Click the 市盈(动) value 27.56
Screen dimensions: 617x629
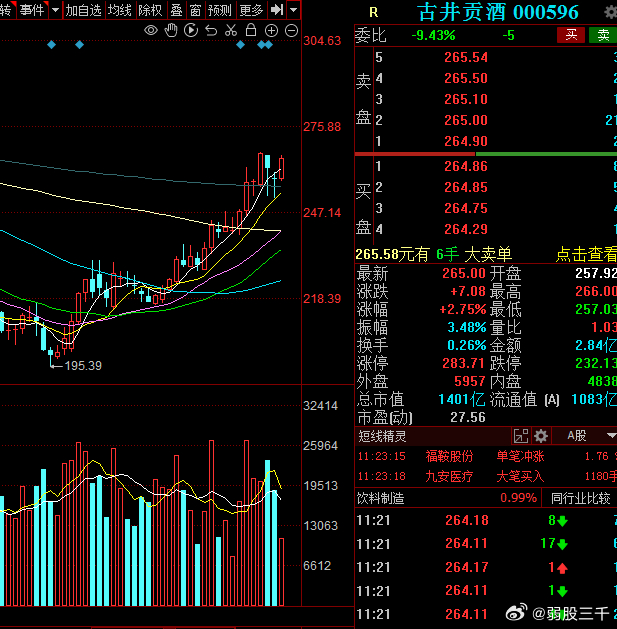pyautogui.click(x=468, y=417)
